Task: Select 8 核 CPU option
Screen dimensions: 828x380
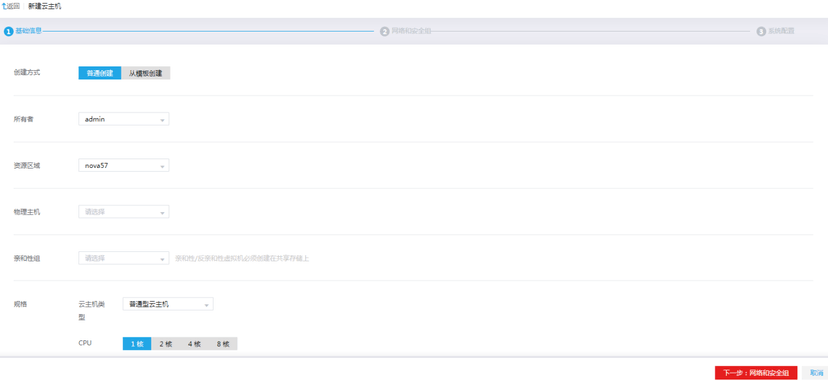Action: (223, 344)
